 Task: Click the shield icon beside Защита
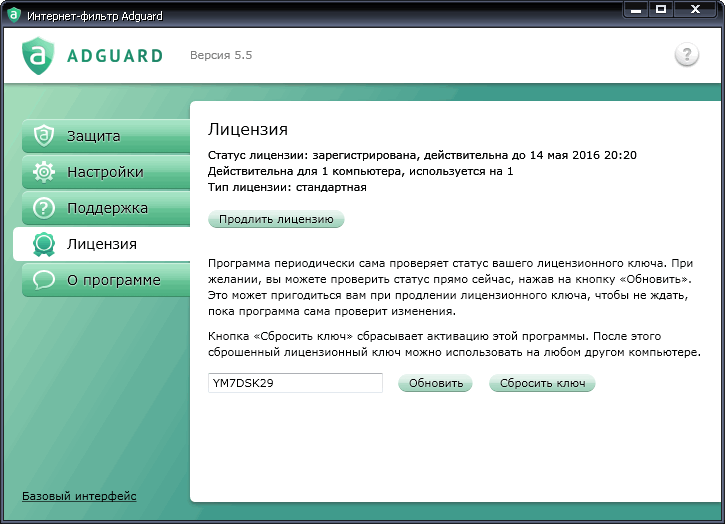pyautogui.click(x=44, y=136)
